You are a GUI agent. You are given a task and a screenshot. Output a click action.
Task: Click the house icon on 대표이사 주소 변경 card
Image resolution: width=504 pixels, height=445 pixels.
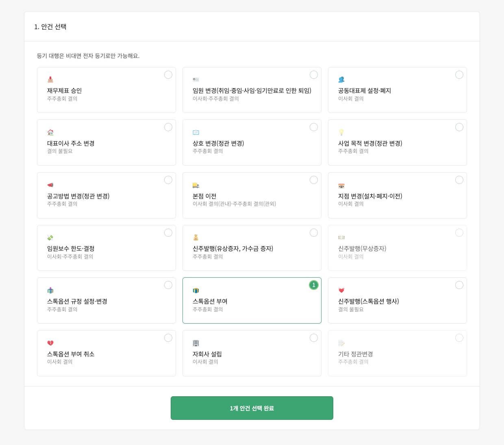50,132
